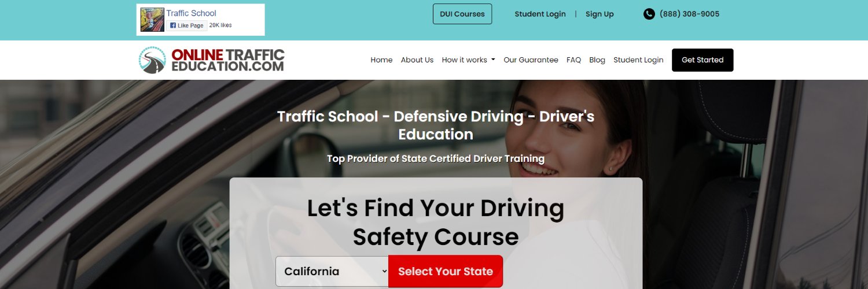The image size is (868, 289).
Task: Open the DUI Courses button
Action: point(462,14)
